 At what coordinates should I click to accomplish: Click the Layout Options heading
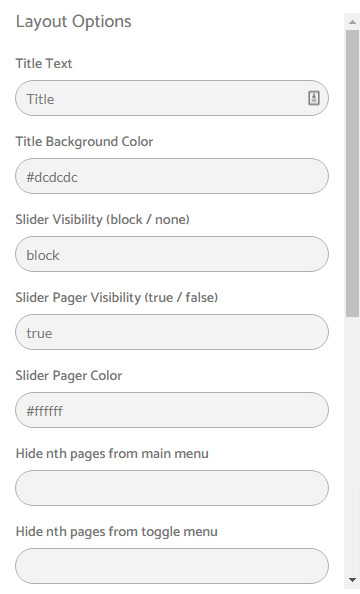74,22
